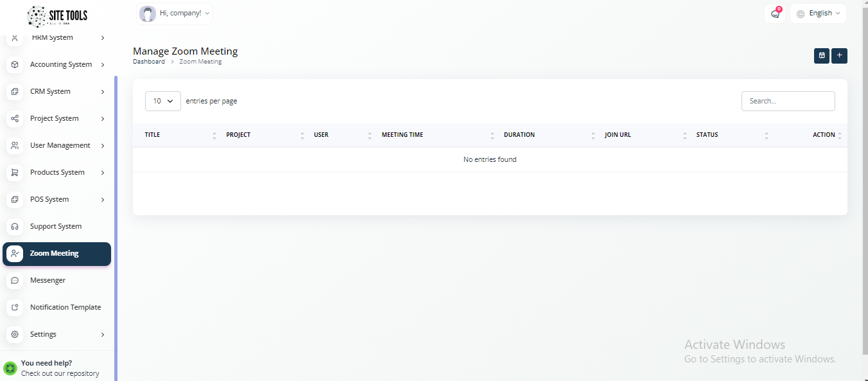The image size is (868, 381).
Task: Click the Search input field
Action: pos(788,101)
